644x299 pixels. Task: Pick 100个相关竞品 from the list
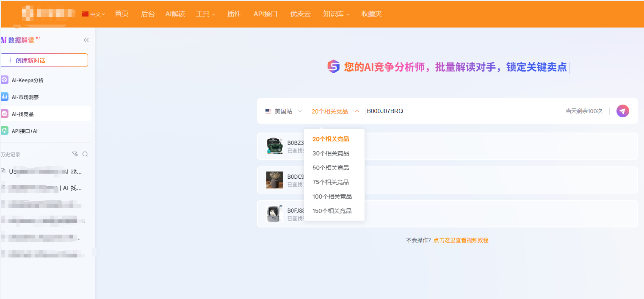pyautogui.click(x=332, y=197)
